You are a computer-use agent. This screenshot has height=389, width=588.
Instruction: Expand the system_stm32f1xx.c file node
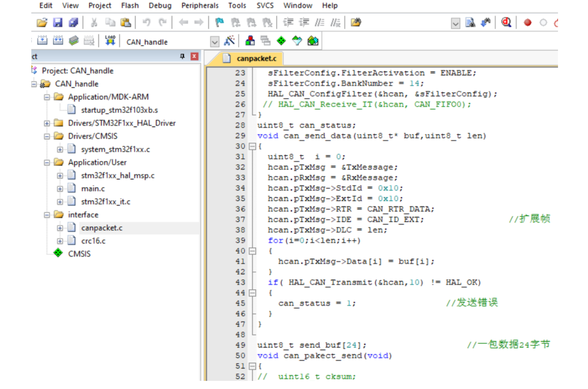60,149
